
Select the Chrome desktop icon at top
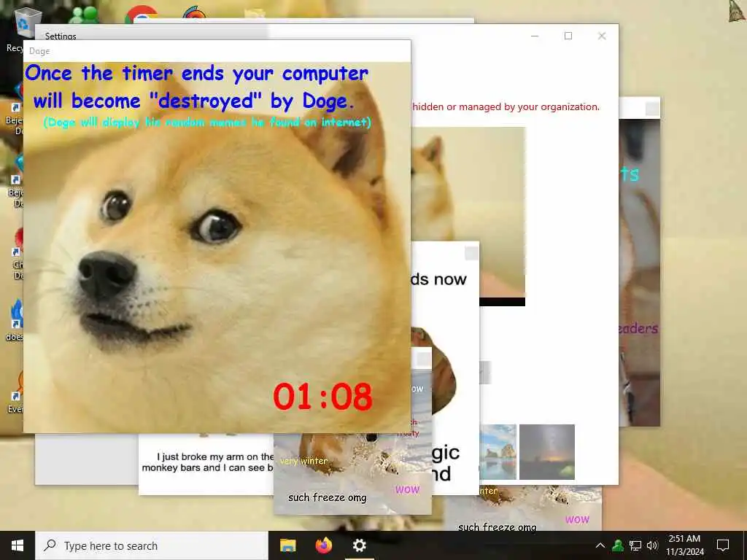point(141,15)
